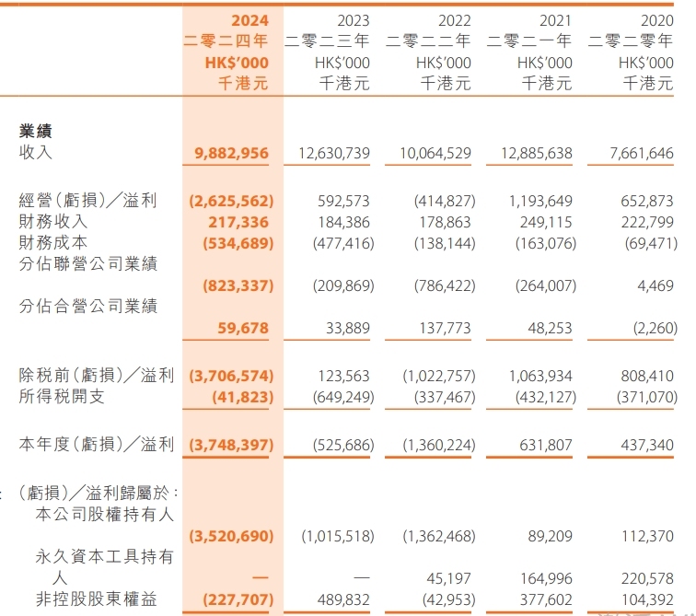
Task: Select pre-tax loss value (1,022,757)
Action: (x=439, y=376)
